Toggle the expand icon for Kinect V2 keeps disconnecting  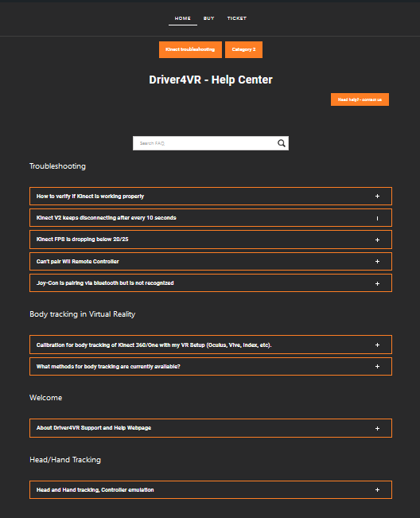click(x=377, y=218)
